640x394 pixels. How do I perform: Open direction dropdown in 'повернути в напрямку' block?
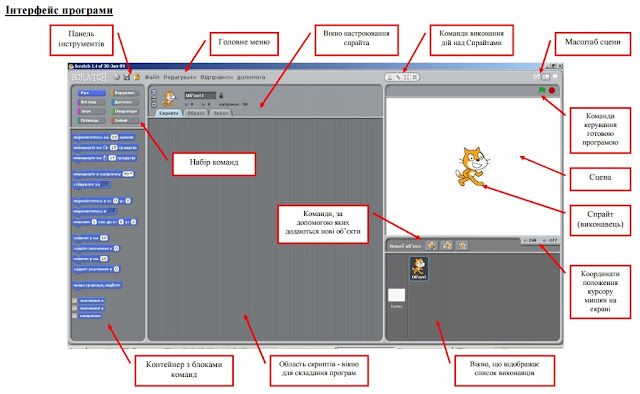coord(128,174)
